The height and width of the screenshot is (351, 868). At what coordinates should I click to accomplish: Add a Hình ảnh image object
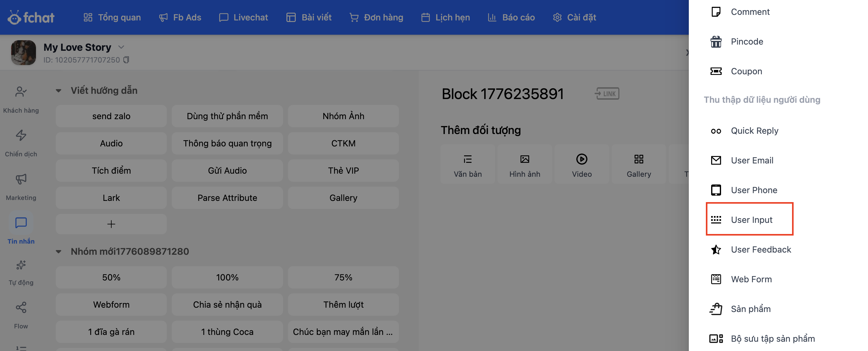(525, 165)
